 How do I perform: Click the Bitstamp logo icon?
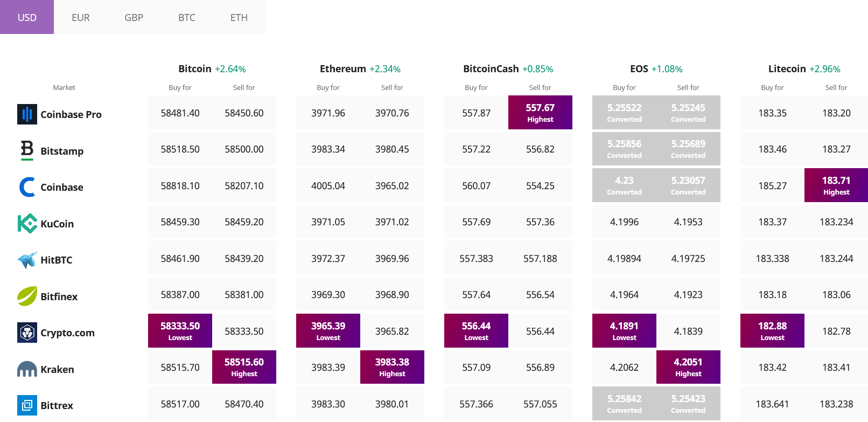(x=27, y=150)
